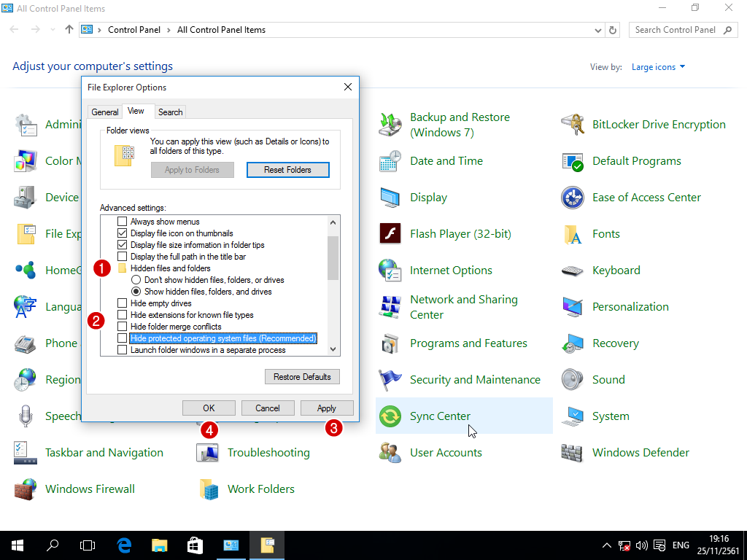Select Don't show hidden files radio button
Image resolution: width=747 pixels, height=560 pixels.
136,280
